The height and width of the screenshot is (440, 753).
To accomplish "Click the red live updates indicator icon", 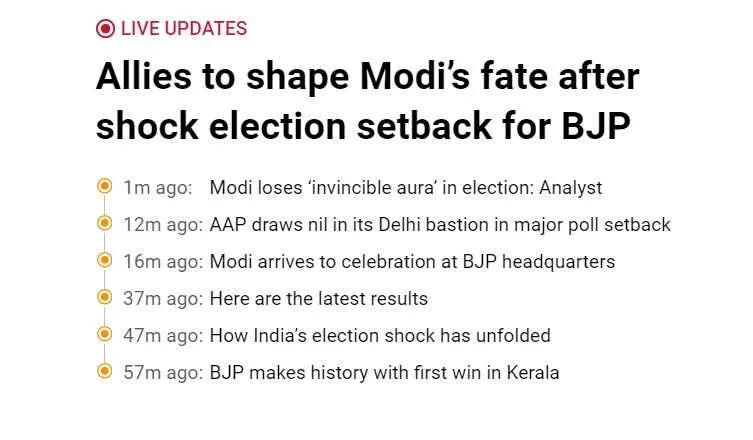I will point(105,29).
